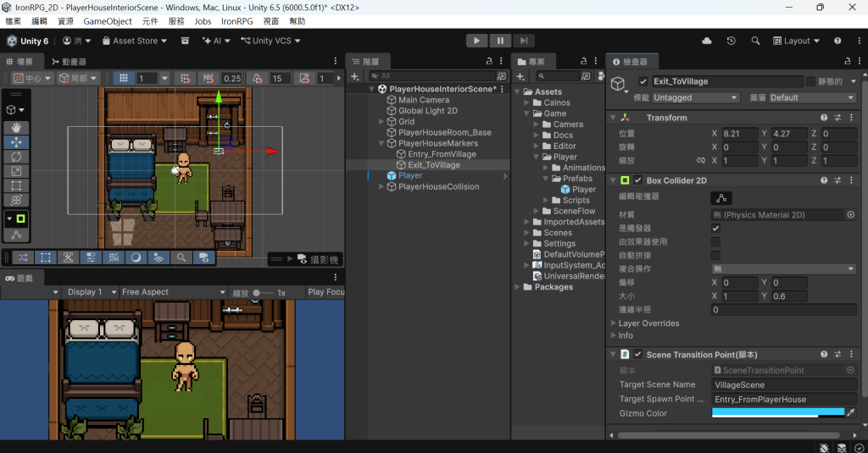
Task: Expand the Layer Overrides section
Action: click(614, 323)
